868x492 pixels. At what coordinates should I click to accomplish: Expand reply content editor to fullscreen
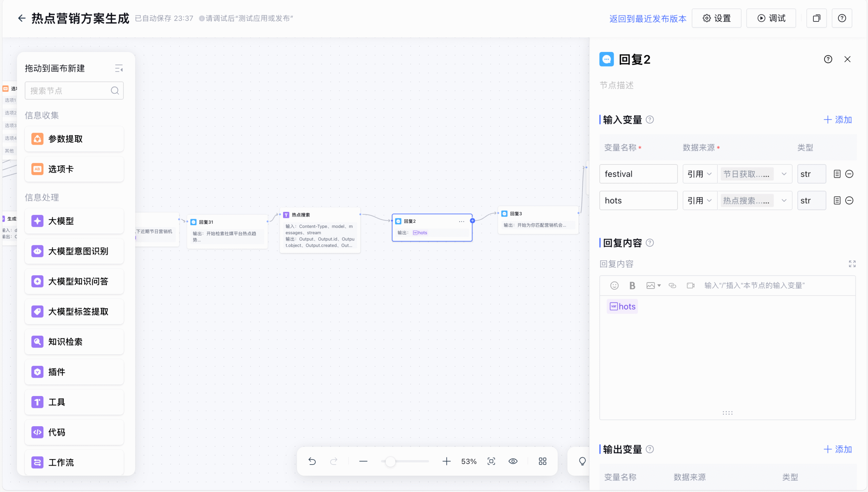[852, 264]
